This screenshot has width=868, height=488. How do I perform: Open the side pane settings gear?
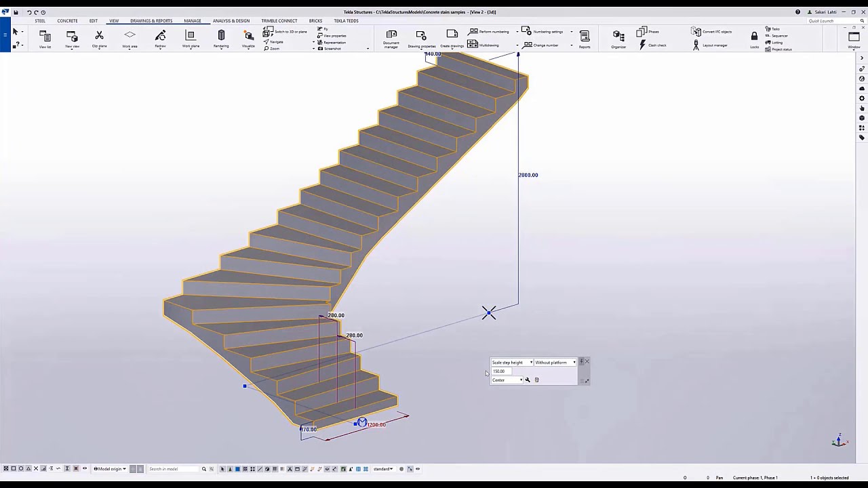862,98
